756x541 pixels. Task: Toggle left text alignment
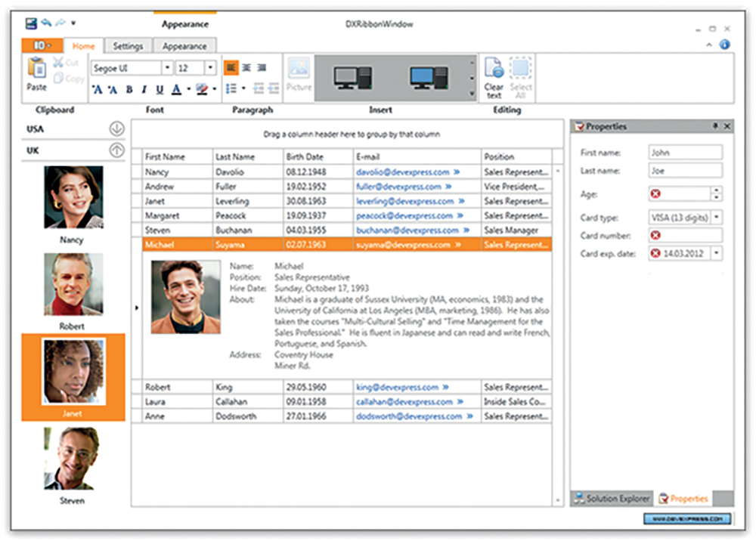pyautogui.click(x=231, y=68)
